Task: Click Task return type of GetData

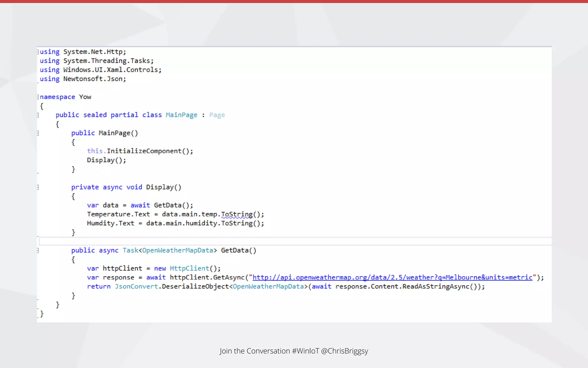Action: [x=130, y=250]
